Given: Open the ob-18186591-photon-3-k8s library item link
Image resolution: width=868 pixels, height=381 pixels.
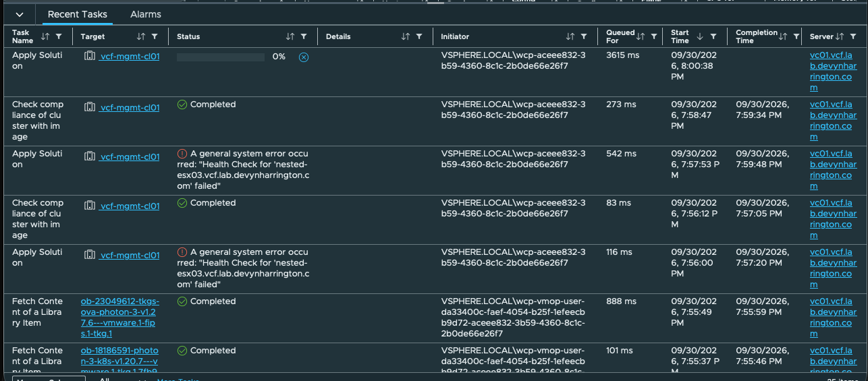Looking at the screenshot, I should tap(120, 361).
